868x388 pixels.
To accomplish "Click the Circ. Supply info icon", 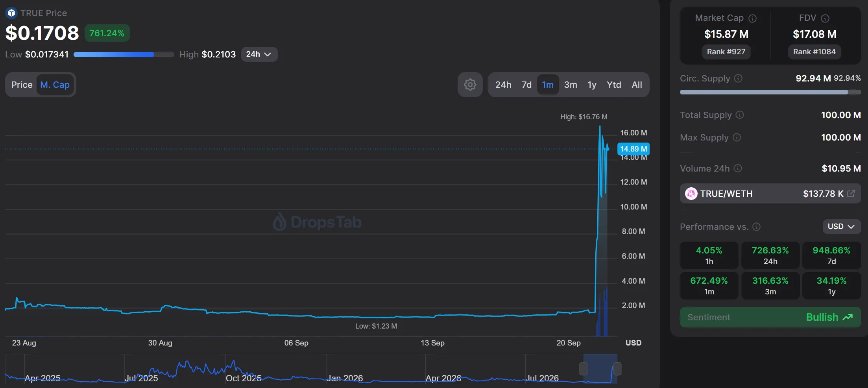I will [x=738, y=78].
